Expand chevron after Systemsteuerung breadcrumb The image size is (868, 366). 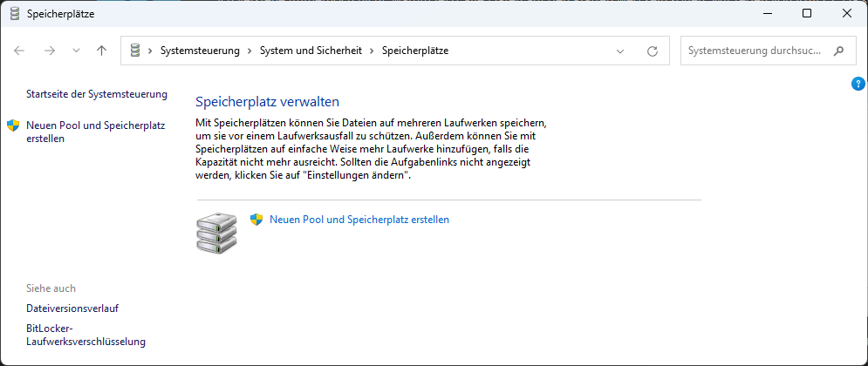click(x=249, y=51)
